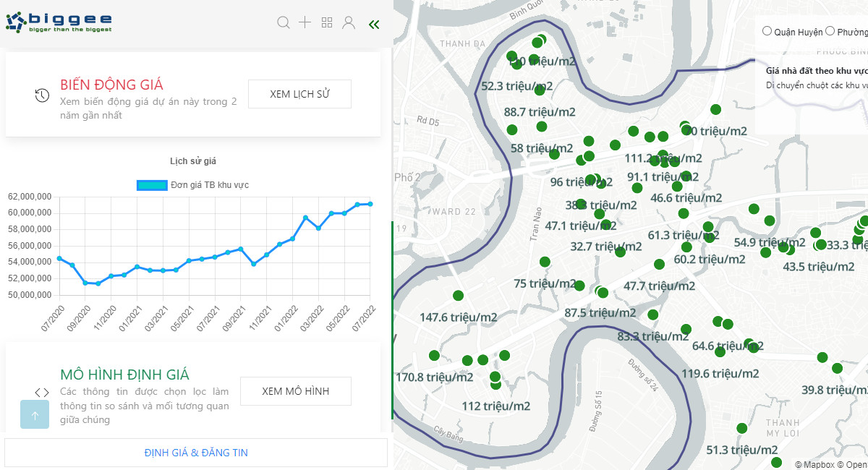Click the 61.3 triệu/m2 map label
This screenshot has width=868, height=470.
point(684,235)
